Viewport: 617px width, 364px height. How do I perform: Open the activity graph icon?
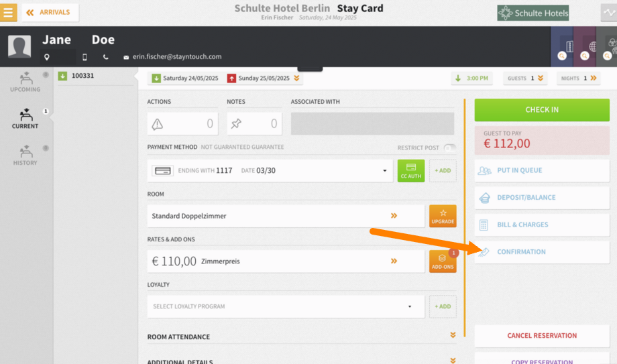point(609,13)
